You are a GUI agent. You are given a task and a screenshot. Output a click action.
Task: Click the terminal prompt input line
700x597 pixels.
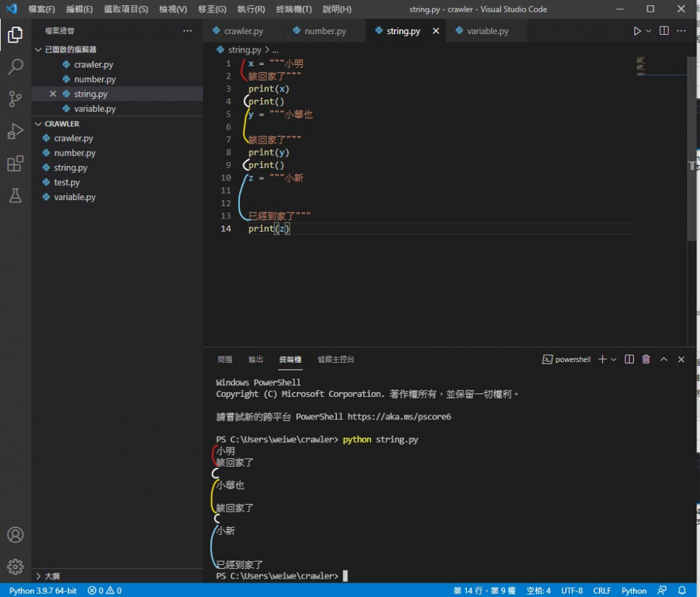coord(345,576)
